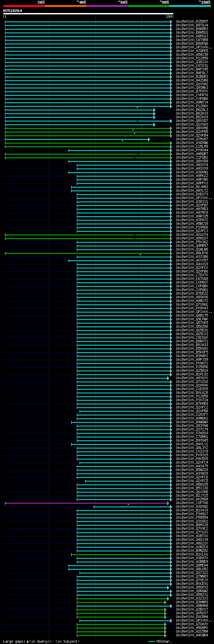Click the Large gaps legend text

pos(41,641)
